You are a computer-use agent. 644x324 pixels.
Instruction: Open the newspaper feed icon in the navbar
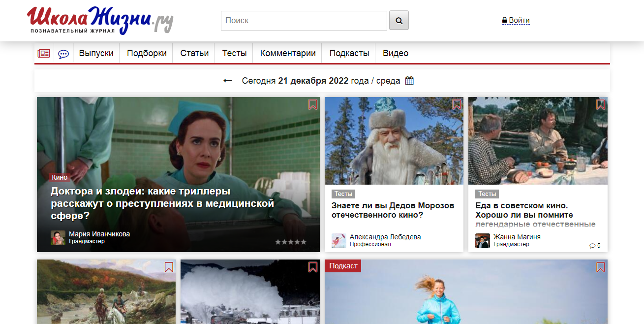(x=44, y=54)
